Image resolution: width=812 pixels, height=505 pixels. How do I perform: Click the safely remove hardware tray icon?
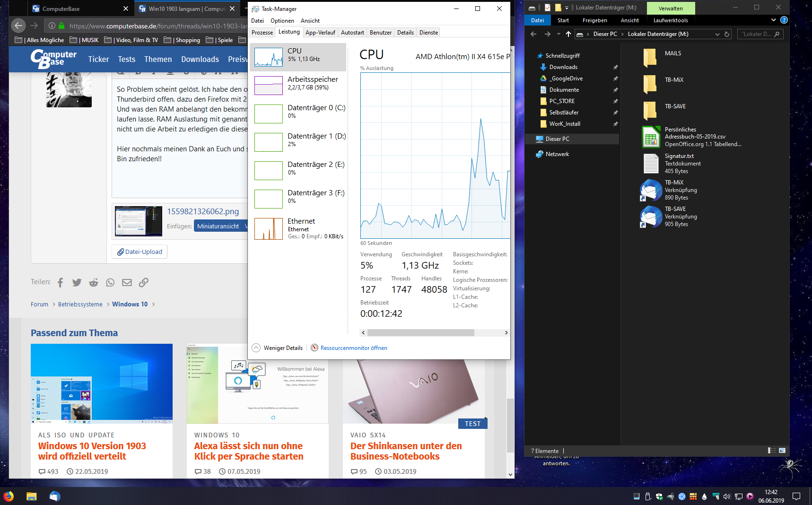pos(648,496)
